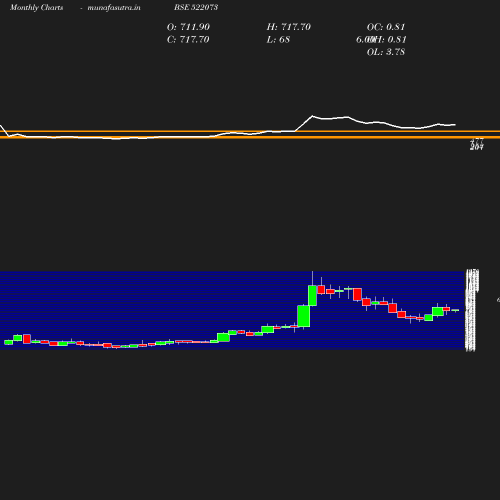Click the 'OC: 0.81' readout

386,27
